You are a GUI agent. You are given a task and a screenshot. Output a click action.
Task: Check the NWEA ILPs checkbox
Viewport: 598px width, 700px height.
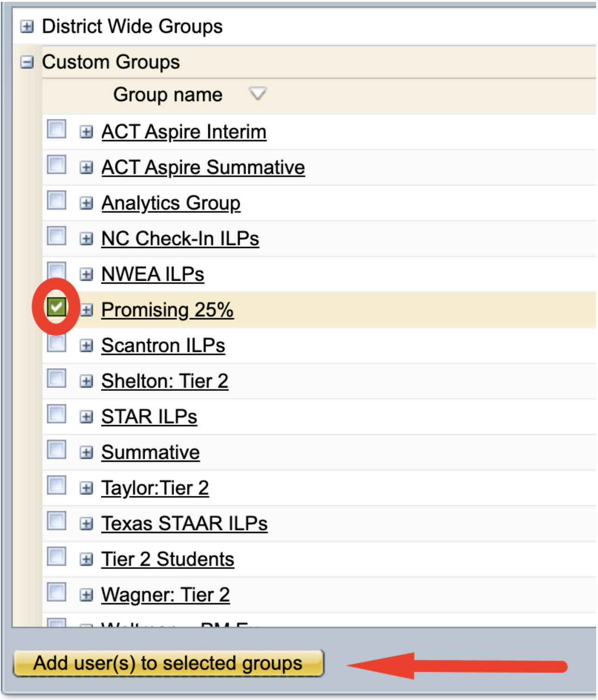coord(57,271)
